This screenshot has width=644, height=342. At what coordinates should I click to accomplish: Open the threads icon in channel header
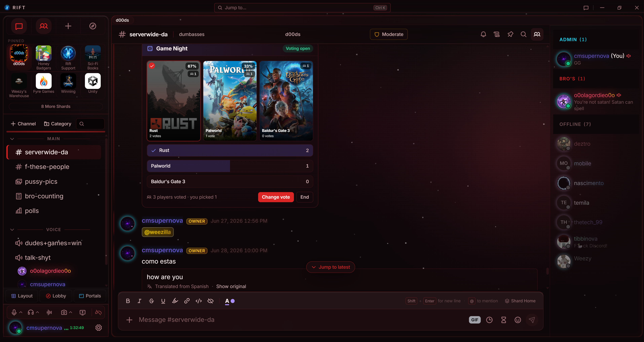coord(497,34)
